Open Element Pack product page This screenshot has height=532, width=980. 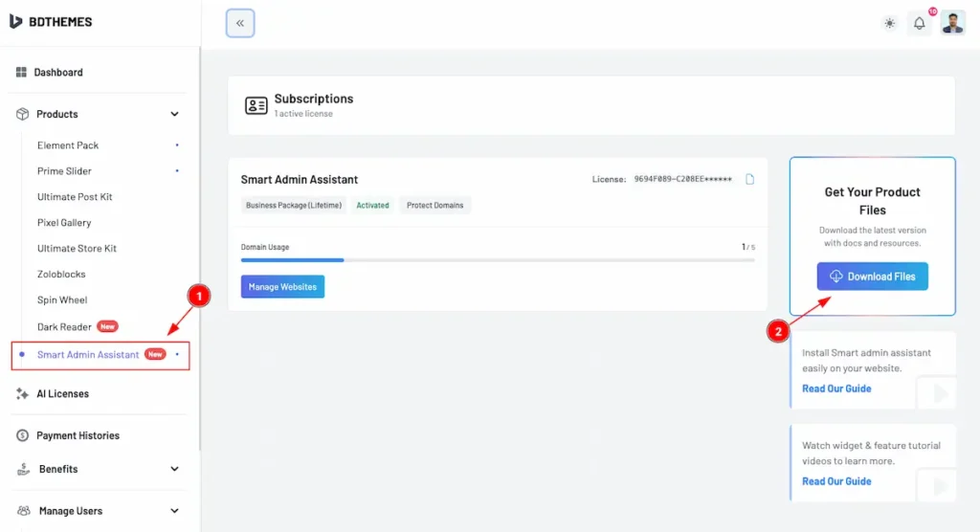(68, 145)
